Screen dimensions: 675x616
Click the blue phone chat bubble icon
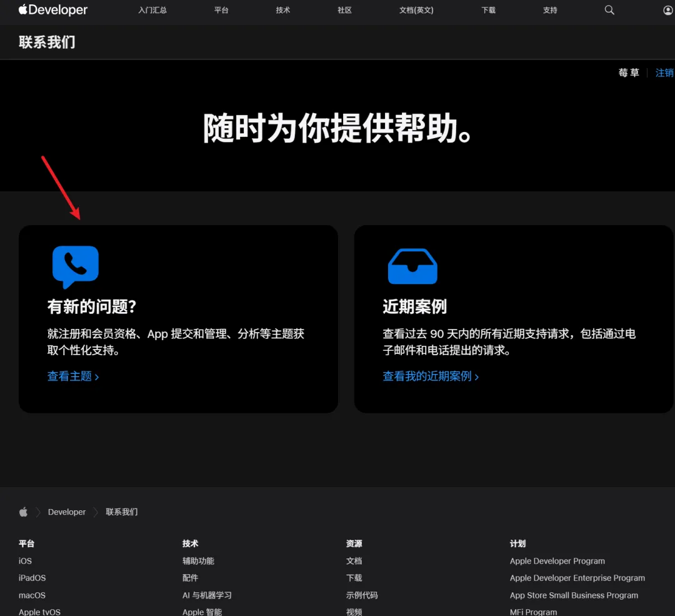[x=76, y=266]
